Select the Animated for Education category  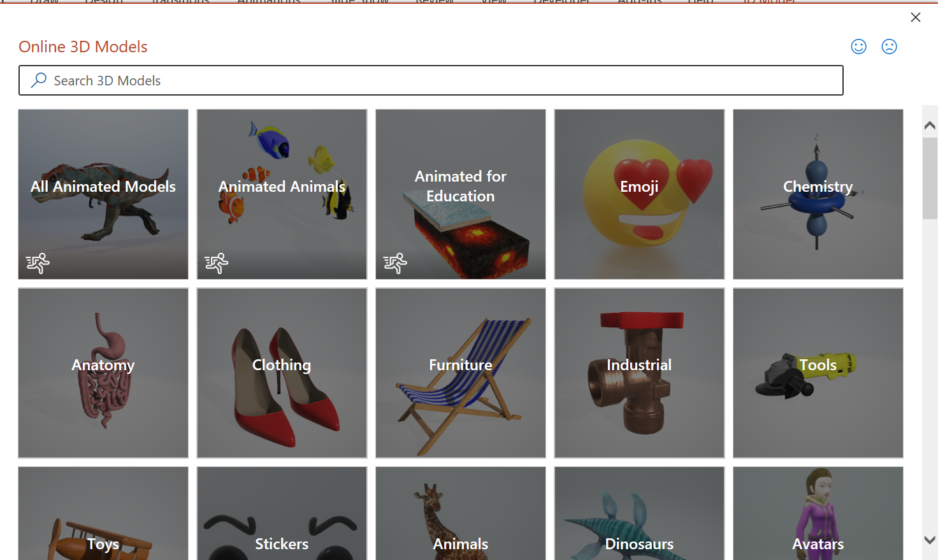[x=461, y=194]
